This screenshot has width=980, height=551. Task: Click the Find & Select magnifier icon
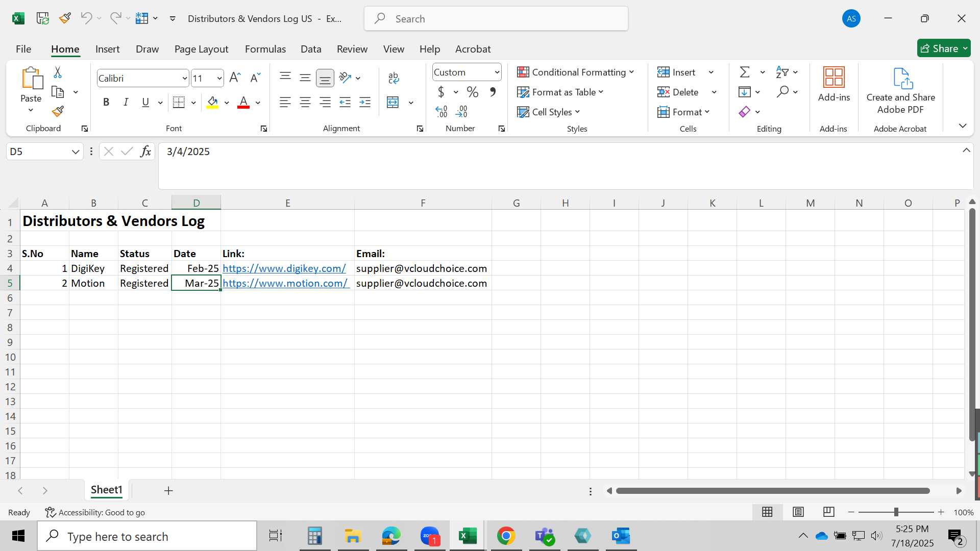click(x=782, y=92)
